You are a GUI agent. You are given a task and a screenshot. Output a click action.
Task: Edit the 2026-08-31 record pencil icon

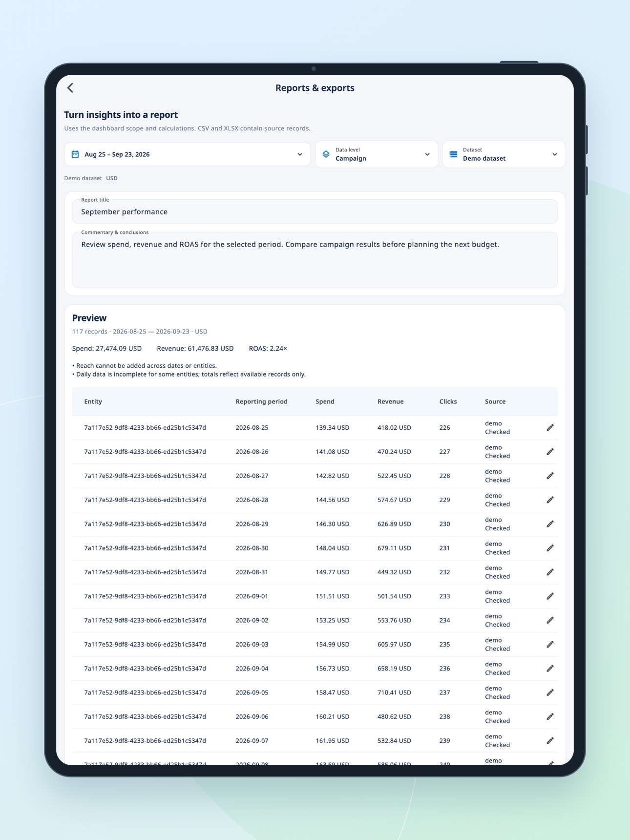[x=550, y=572]
